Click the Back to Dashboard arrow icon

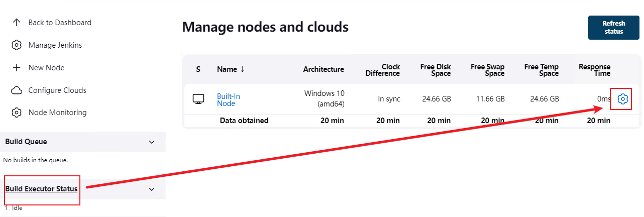click(17, 23)
